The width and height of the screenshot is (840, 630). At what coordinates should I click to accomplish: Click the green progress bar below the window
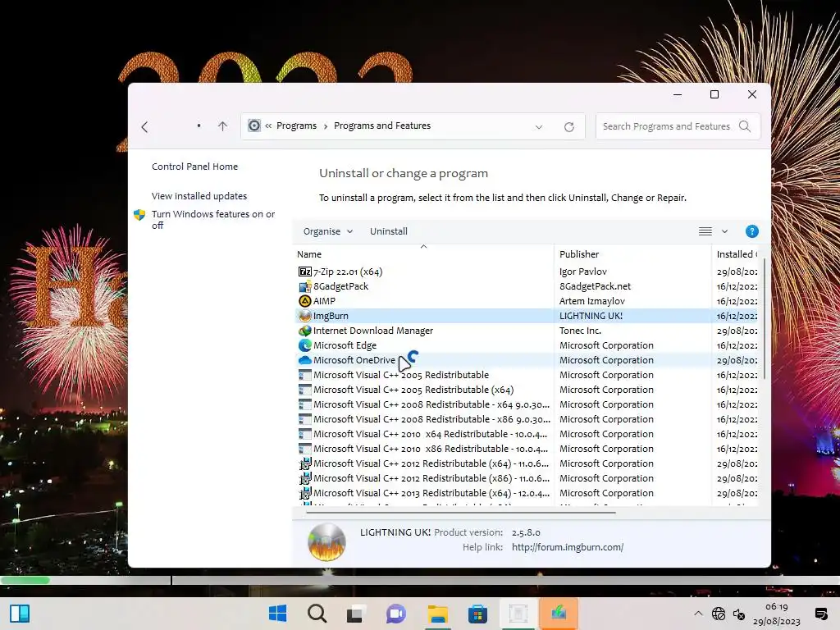pyautogui.click(x=25, y=580)
